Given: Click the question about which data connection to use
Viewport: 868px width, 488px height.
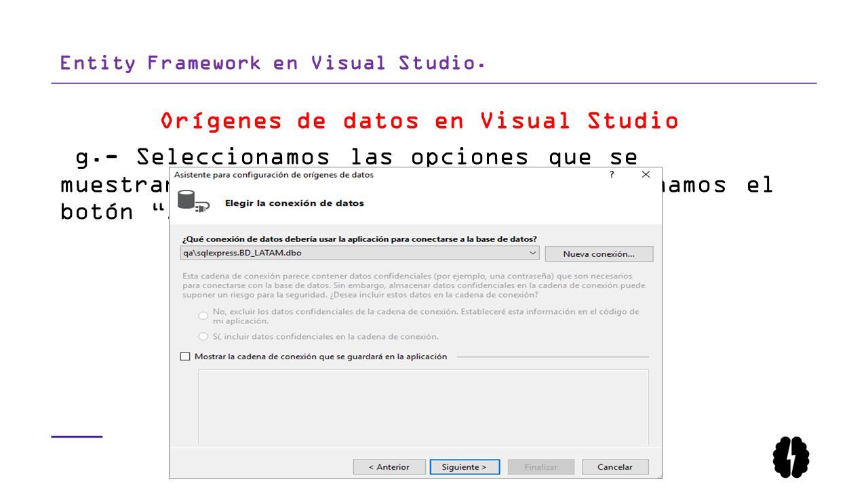Looking at the screenshot, I should 359,239.
